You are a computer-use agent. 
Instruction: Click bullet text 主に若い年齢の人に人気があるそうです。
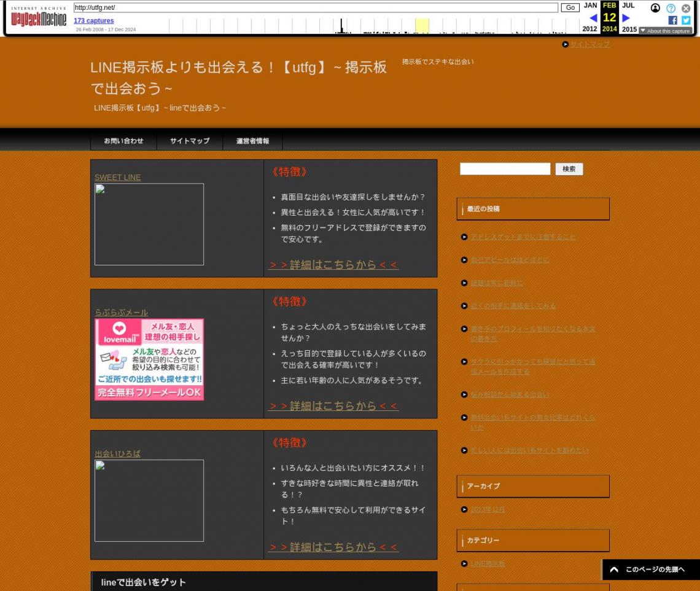[352, 380]
